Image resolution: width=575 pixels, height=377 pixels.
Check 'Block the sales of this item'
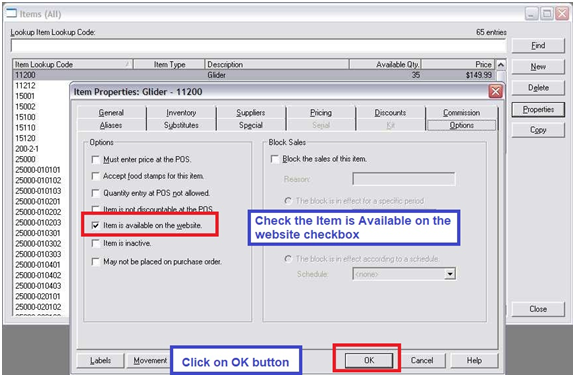click(x=274, y=159)
